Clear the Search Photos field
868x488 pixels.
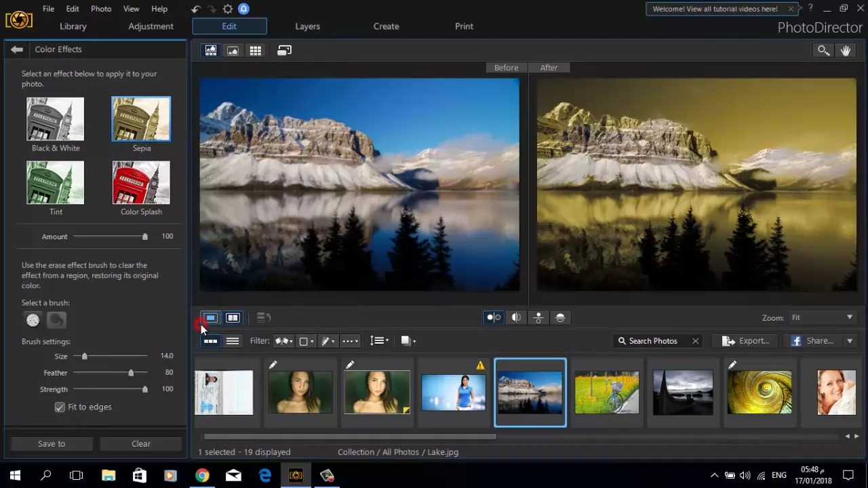[x=695, y=341]
